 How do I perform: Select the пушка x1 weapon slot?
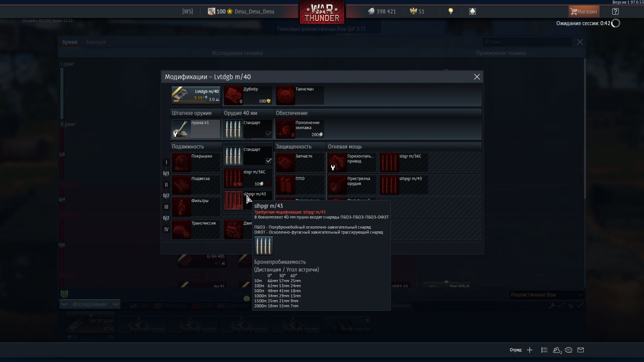(196, 129)
